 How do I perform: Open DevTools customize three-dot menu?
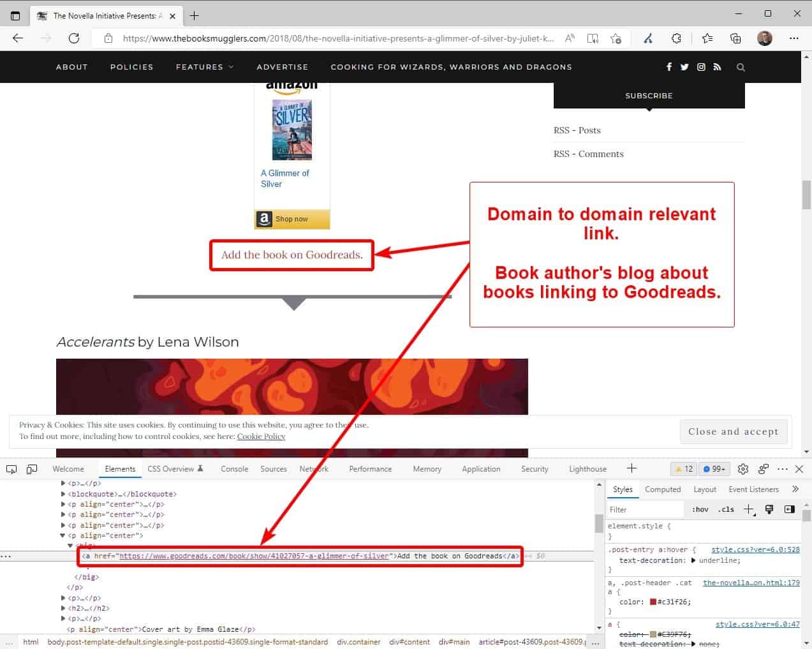point(783,469)
